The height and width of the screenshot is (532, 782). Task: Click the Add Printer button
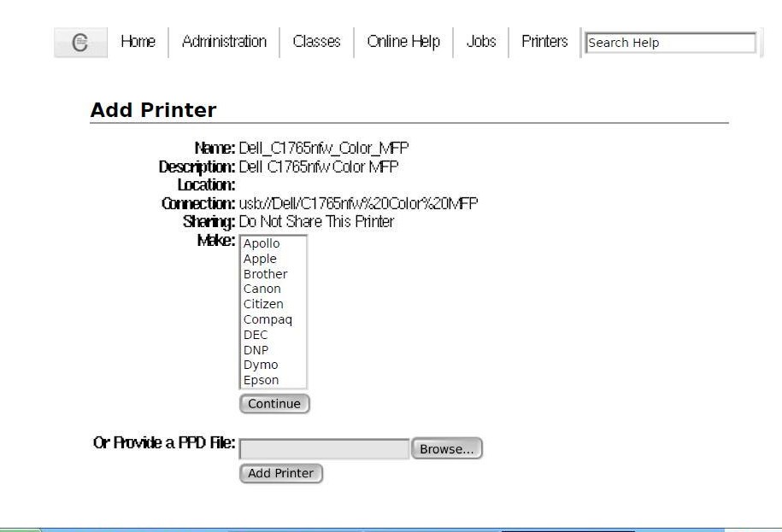coord(281,473)
